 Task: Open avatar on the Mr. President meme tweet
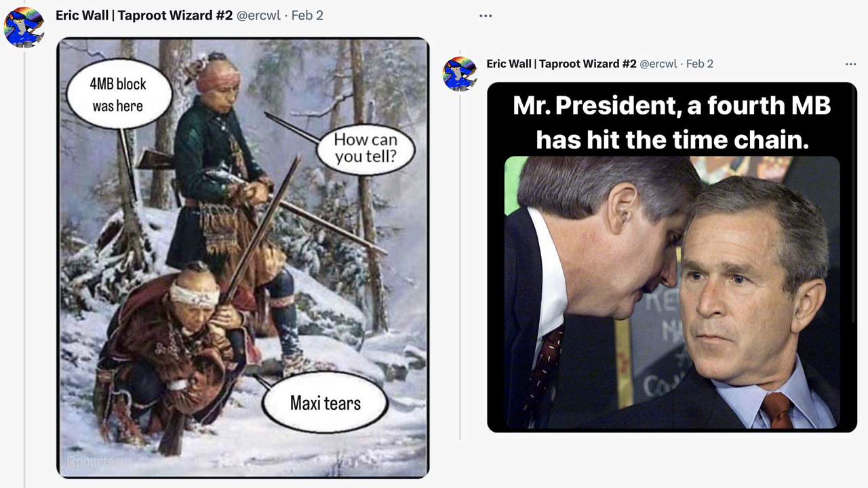coord(460,73)
